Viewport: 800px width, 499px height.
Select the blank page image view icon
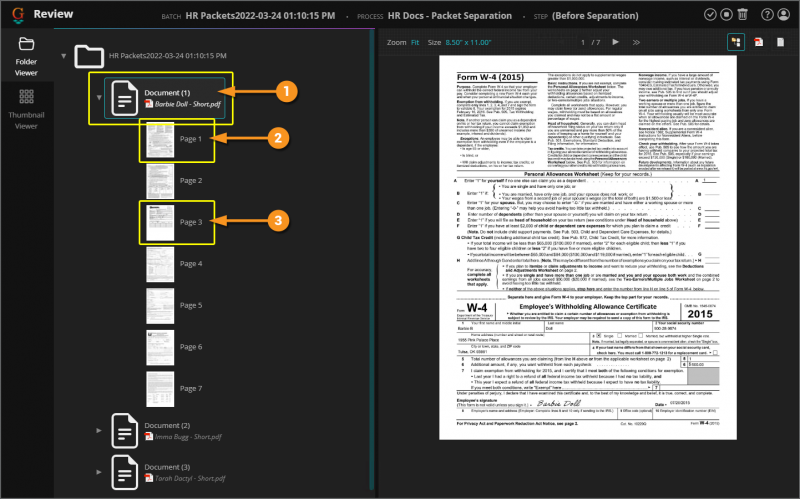[781, 42]
